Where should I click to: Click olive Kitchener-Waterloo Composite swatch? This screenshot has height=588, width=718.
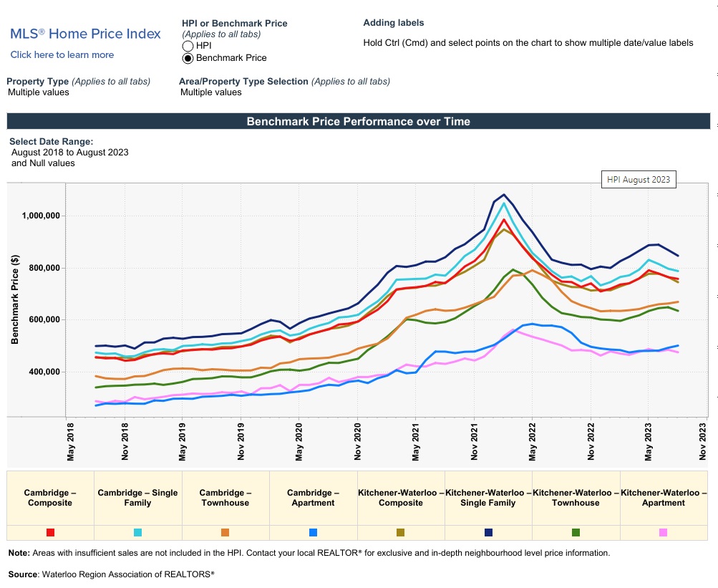[400, 533]
